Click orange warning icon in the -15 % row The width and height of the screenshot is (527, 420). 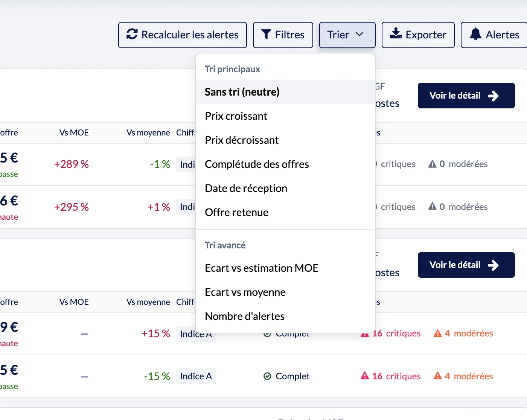437,376
